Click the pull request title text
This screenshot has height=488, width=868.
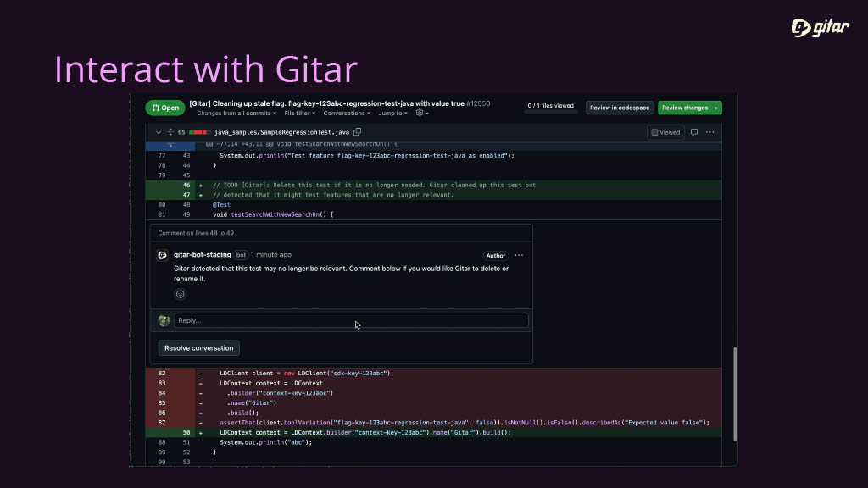point(326,103)
